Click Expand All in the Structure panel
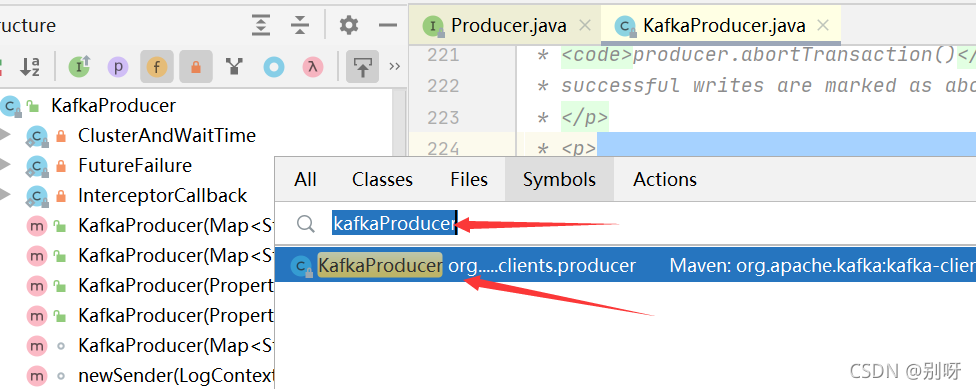Screen dimensions: 976x389 pyautogui.click(x=261, y=26)
